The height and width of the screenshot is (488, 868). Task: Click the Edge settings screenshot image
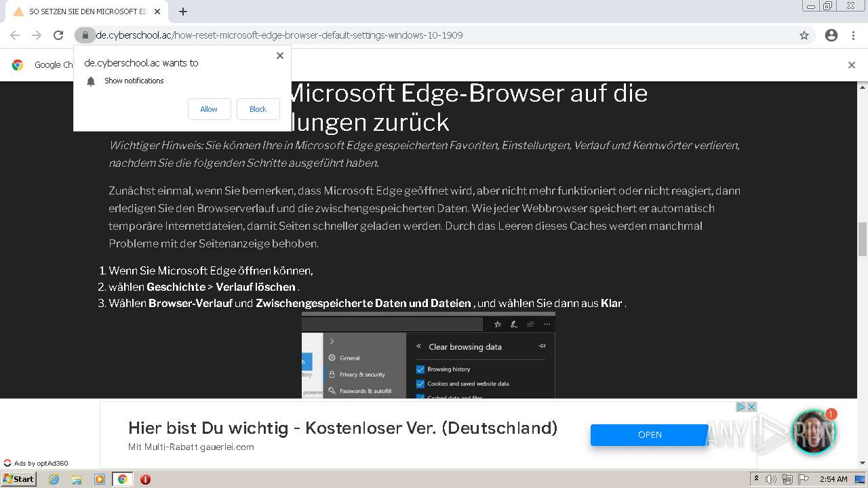point(429,355)
